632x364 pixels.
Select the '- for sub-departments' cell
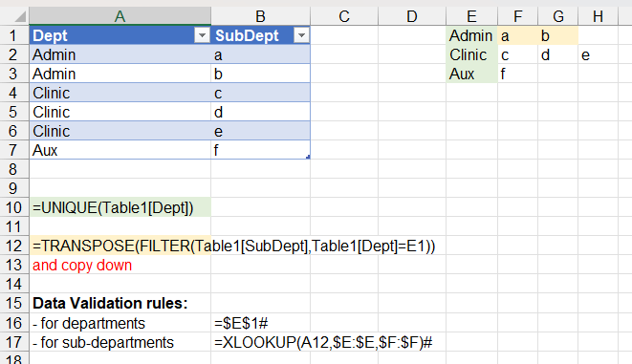point(120,342)
